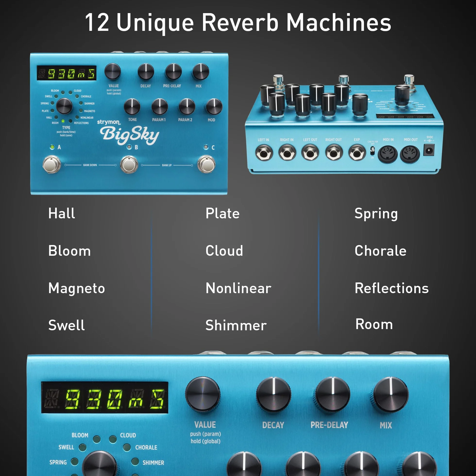
Task: Click the REFLECTIONS LED on the small pedal photo
Action: click(70, 121)
